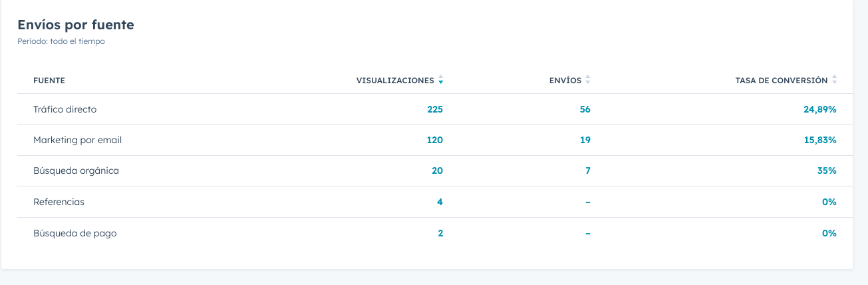This screenshot has height=285, width=868.
Task: Select the Referencias source row label
Action: click(59, 202)
